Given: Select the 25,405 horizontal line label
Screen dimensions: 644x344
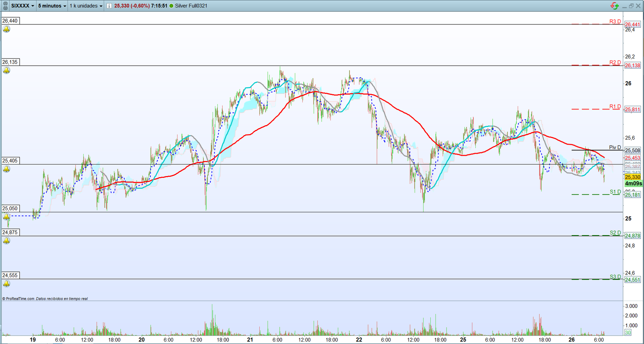Looking at the screenshot, I should tap(10, 161).
